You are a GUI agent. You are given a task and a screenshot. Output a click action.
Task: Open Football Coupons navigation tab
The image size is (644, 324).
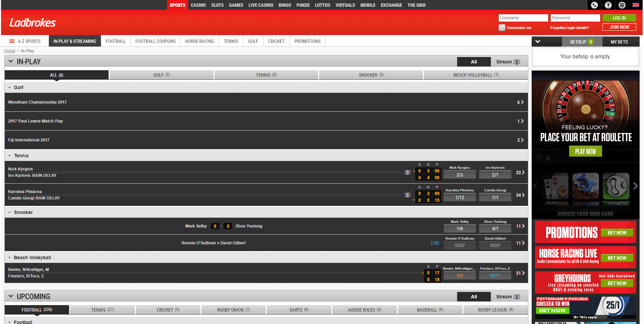pos(156,41)
